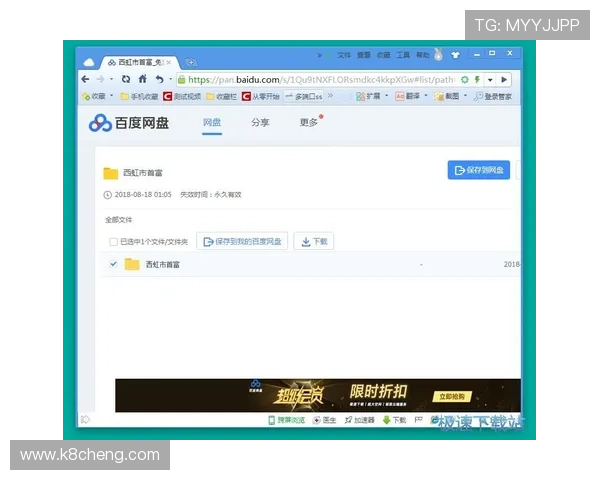The image size is (600, 480).
Task: Open the 查看 menu
Action: (x=364, y=55)
